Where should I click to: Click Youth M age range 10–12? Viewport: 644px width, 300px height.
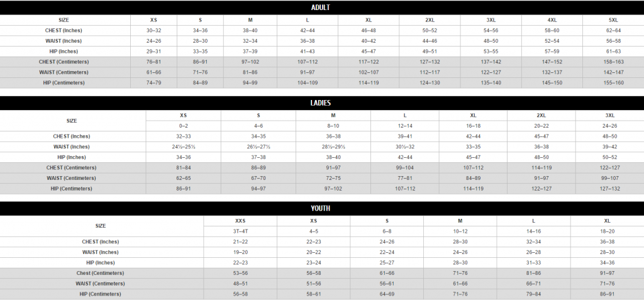(460, 231)
